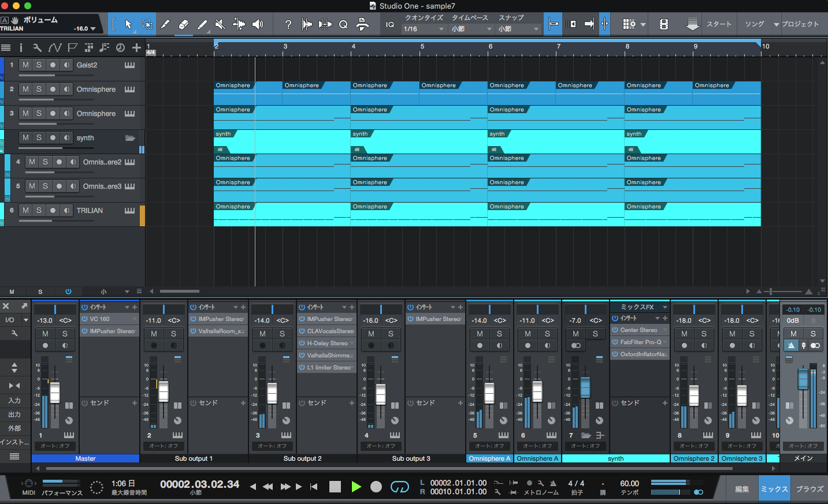Show the 出力 output channels
This screenshot has width=828, height=504.
tap(14, 415)
